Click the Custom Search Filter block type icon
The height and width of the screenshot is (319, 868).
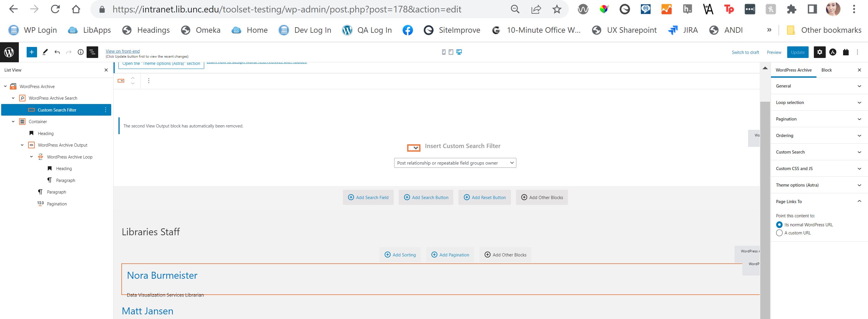(121, 81)
